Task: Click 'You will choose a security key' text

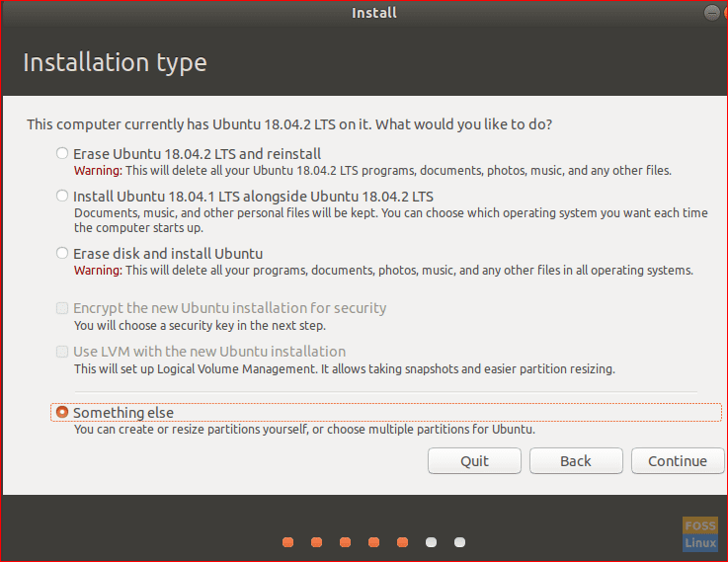Action: 200,325
